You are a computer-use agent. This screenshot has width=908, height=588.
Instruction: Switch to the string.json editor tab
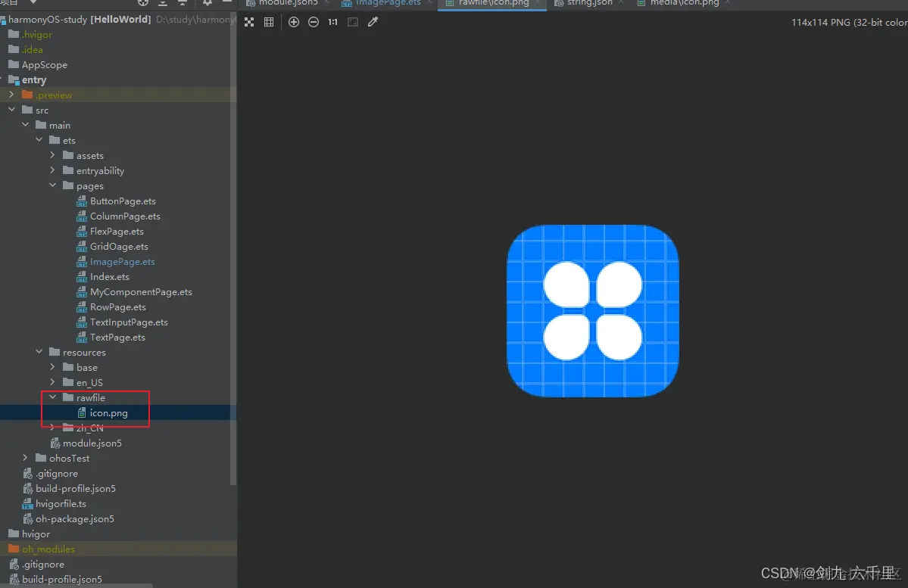pos(588,4)
